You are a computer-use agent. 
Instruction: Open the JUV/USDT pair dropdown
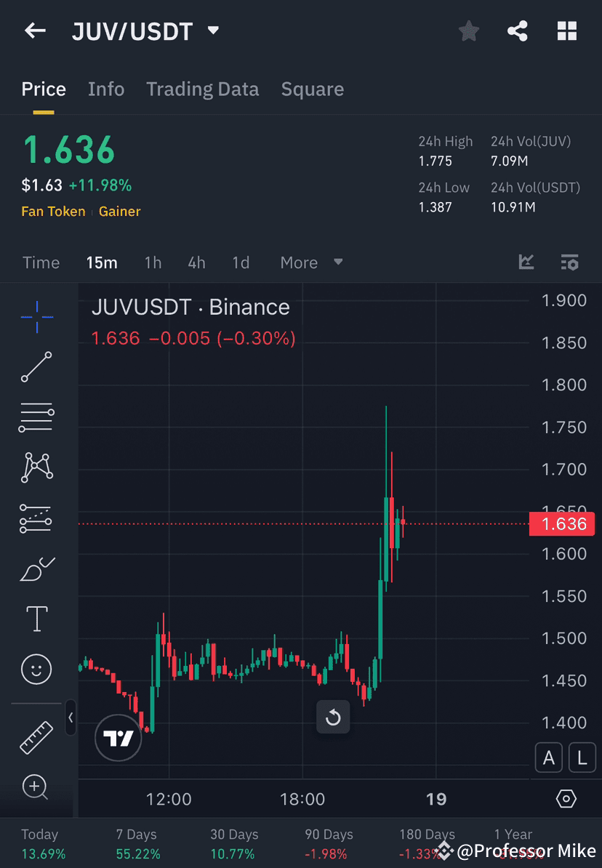pos(212,31)
